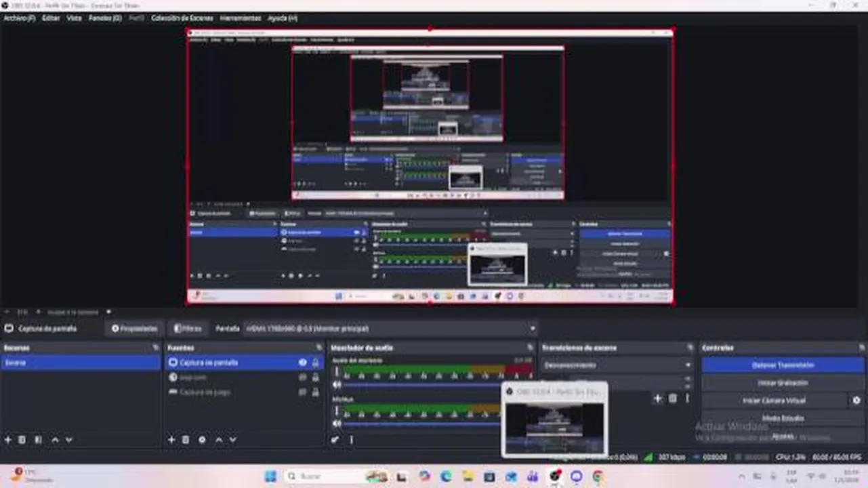This screenshot has width=868, height=488.
Task: Click the OBS icon in the taskbar
Action: tap(555, 476)
